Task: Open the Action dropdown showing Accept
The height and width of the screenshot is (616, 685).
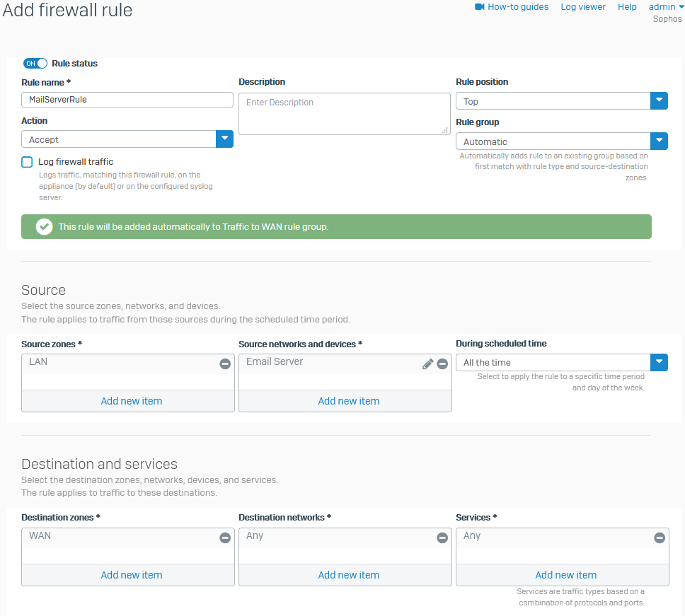Action: [x=224, y=139]
